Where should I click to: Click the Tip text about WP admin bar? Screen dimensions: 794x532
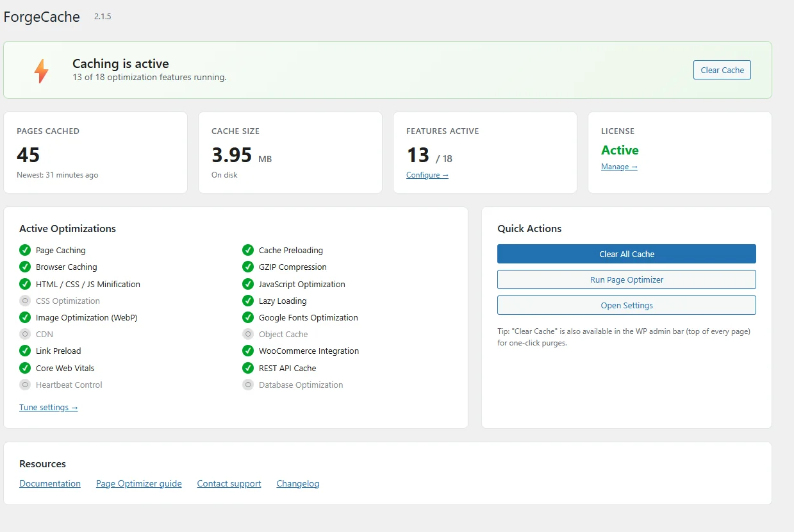coord(624,337)
